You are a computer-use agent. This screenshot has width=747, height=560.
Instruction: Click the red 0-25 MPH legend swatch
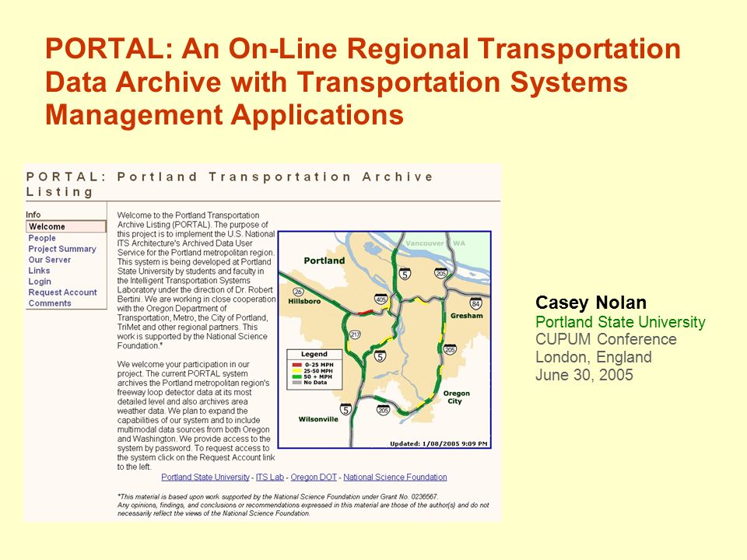pos(297,365)
